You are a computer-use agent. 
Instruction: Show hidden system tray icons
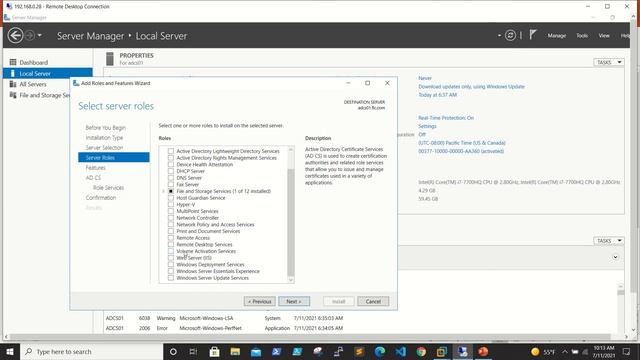565,351
